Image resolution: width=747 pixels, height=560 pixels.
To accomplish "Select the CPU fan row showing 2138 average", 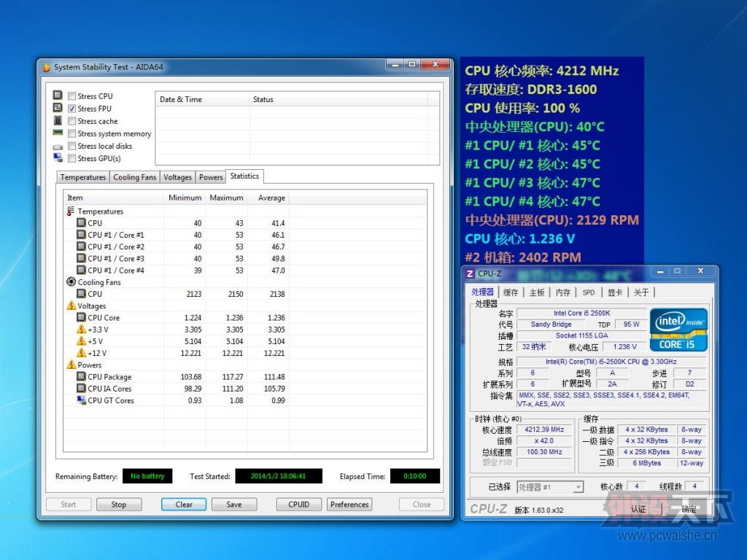I will 177,294.
